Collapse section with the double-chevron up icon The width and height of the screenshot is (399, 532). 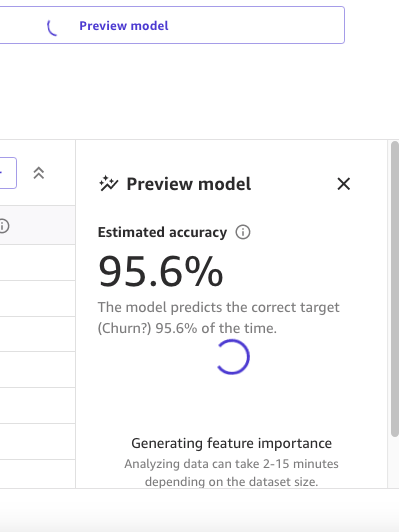pos(39,173)
